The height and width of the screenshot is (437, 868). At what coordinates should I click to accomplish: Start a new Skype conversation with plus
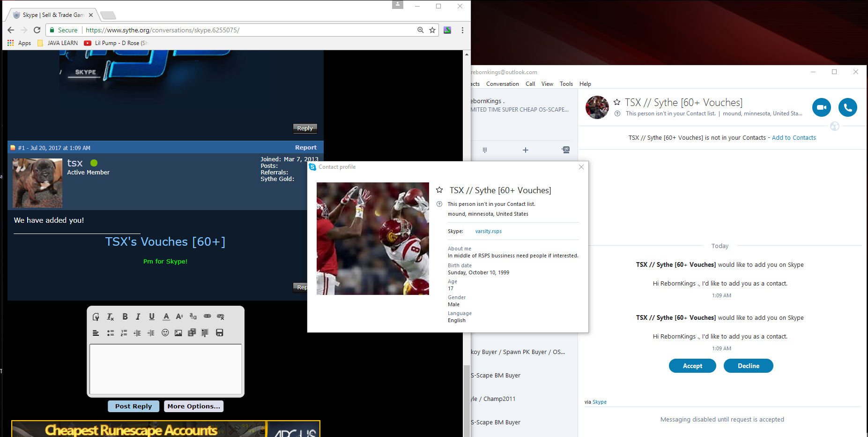[x=526, y=150]
